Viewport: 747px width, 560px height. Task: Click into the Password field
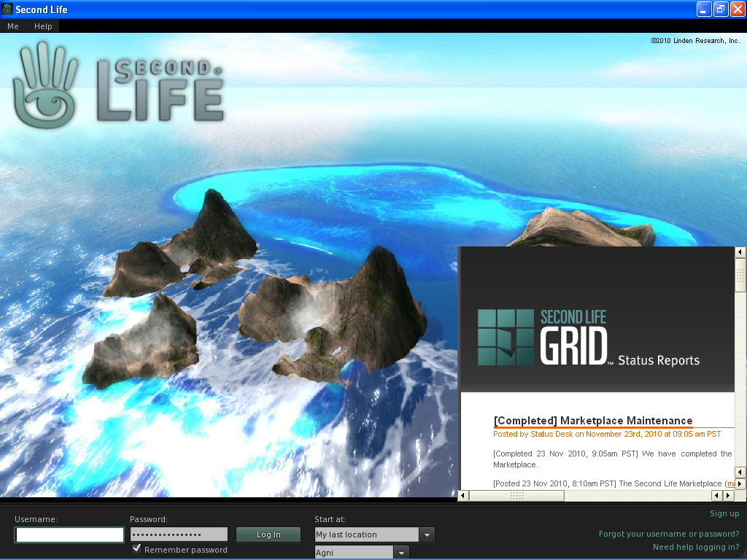(x=178, y=534)
